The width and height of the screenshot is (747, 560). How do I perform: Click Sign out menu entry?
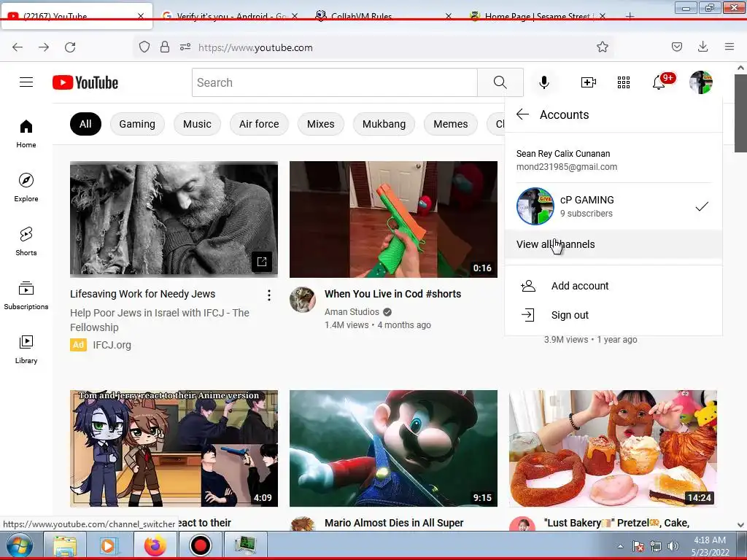point(613,315)
